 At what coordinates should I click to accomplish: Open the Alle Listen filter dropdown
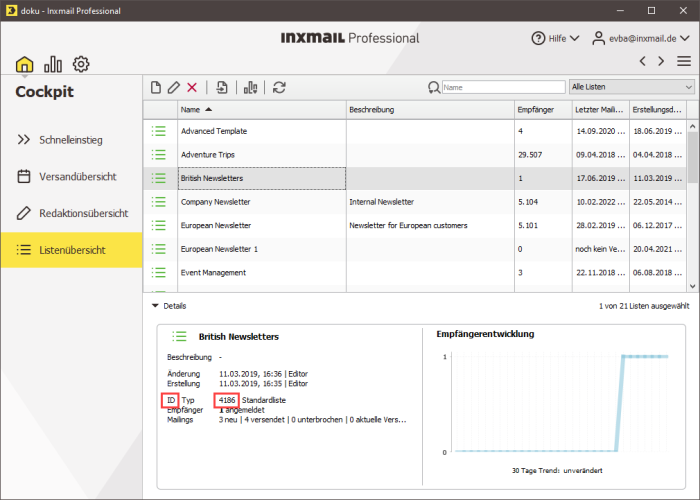pos(632,87)
